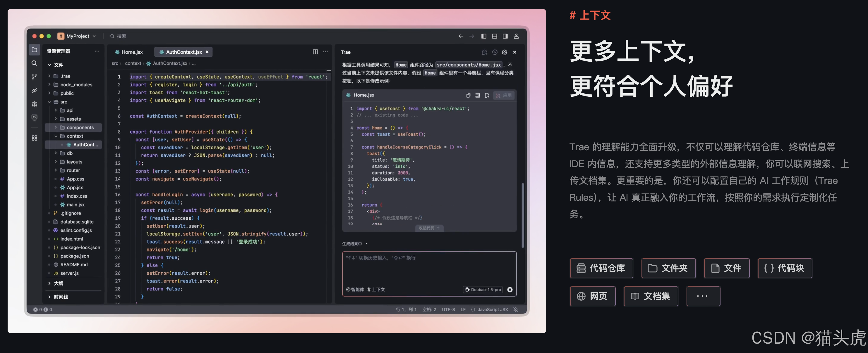Toggle the right sidebar layout icon
Screen dimensions: 868x353
click(505, 36)
